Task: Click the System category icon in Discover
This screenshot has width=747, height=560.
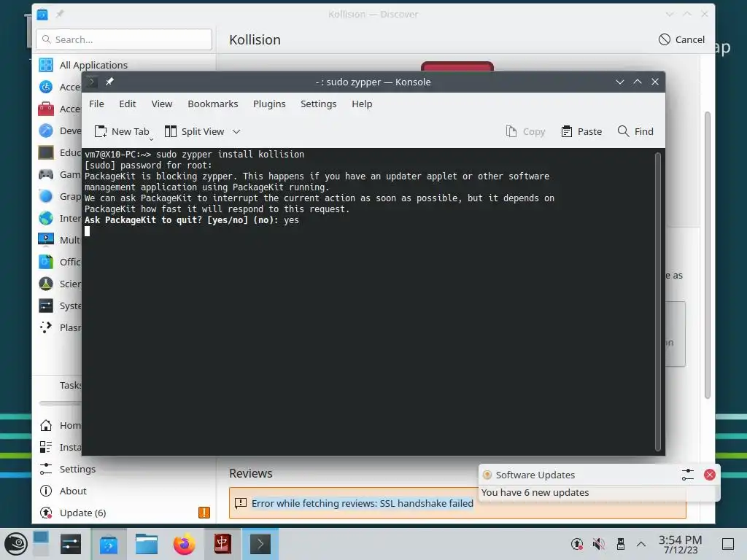Action: [46, 306]
